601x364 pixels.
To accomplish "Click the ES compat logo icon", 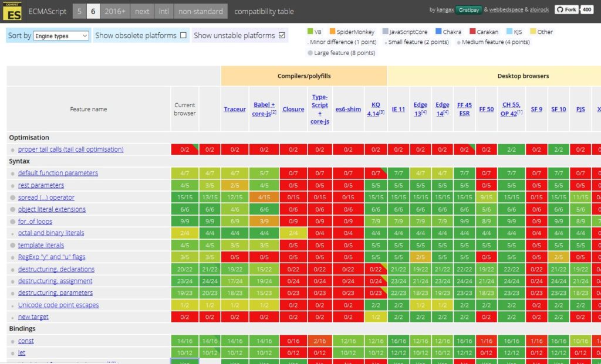I will pos(12,11).
